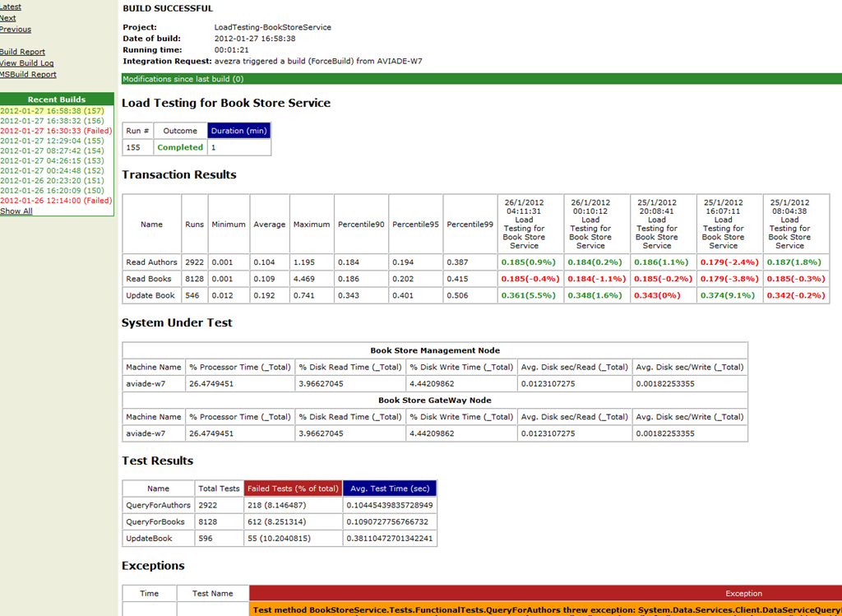Click the Percentile95 column header
This screenshot has height=616, width=842.
coord(415,225)
